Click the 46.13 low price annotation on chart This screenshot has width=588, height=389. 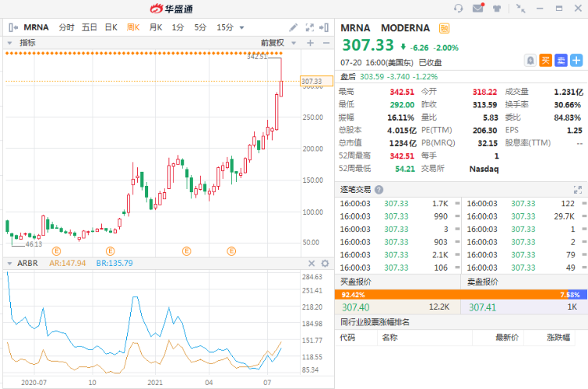point(34,244)
